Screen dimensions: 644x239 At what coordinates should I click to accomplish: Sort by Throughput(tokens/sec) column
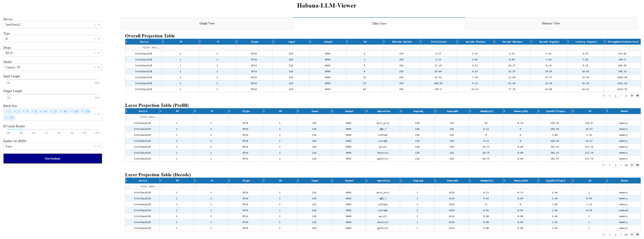[605, 42]
